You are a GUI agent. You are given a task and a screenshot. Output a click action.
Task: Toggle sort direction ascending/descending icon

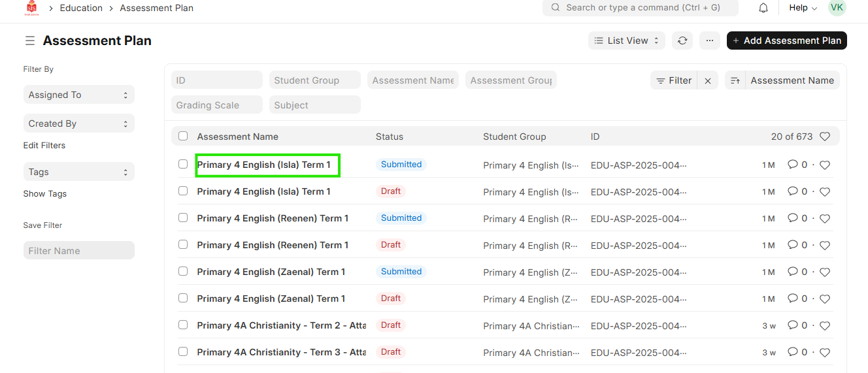coord(735,80)
